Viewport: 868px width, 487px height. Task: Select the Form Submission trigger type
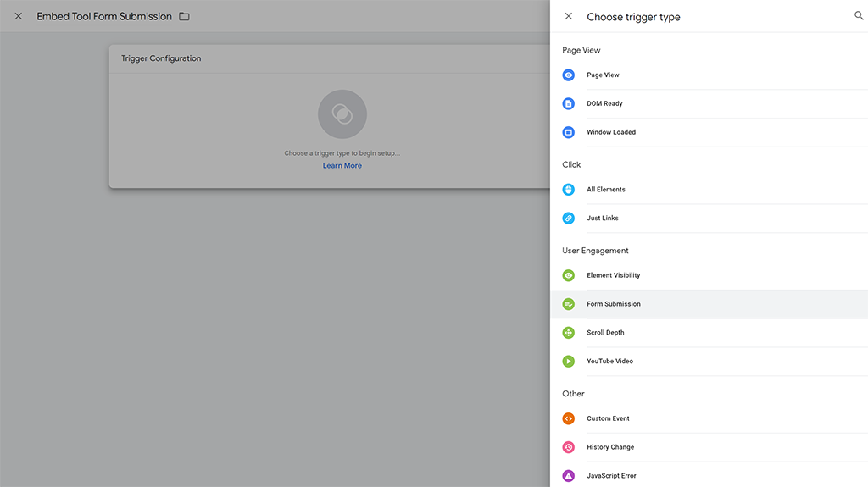614,304
